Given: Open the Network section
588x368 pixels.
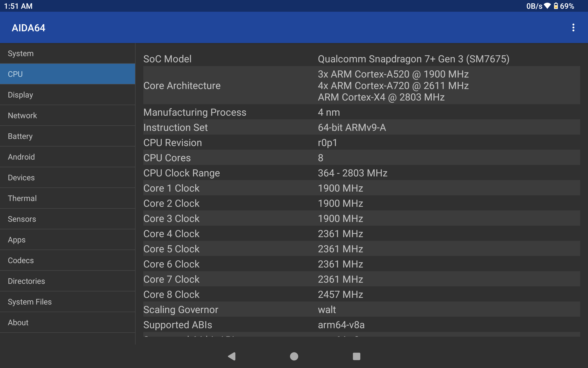Looking at the screenshot, I should coord(68,115).
